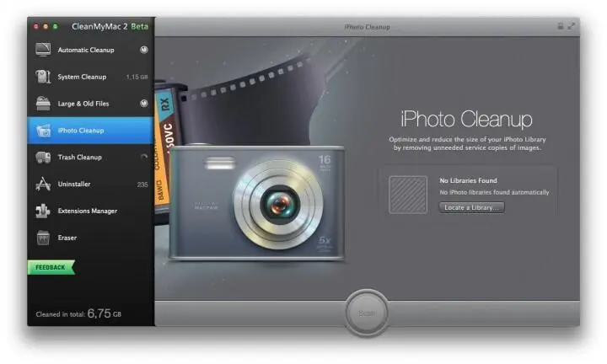The width and height of the screenshot is (607, 364).
Task: Click the Trash Cleanup truck icon
Action: (x=43, y=158)
